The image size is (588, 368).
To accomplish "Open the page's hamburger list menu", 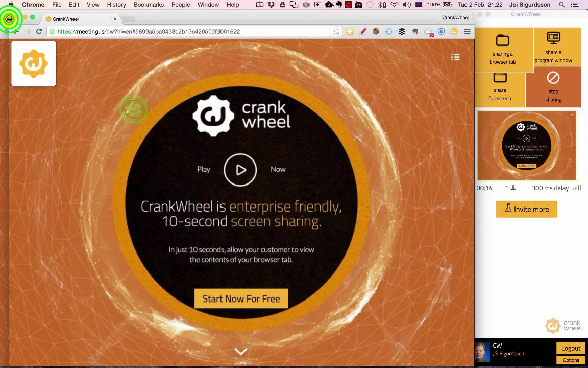I will tap(455, 57).
